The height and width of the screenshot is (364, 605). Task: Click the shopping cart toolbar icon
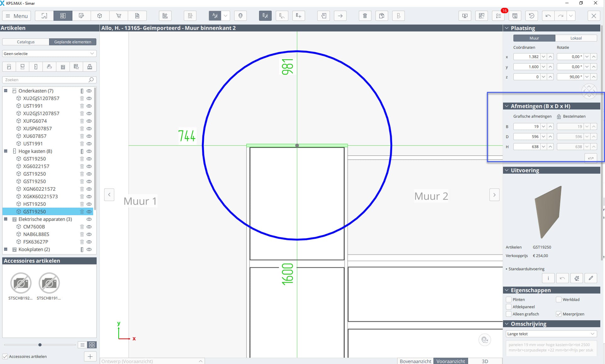(x=119, y=16)
